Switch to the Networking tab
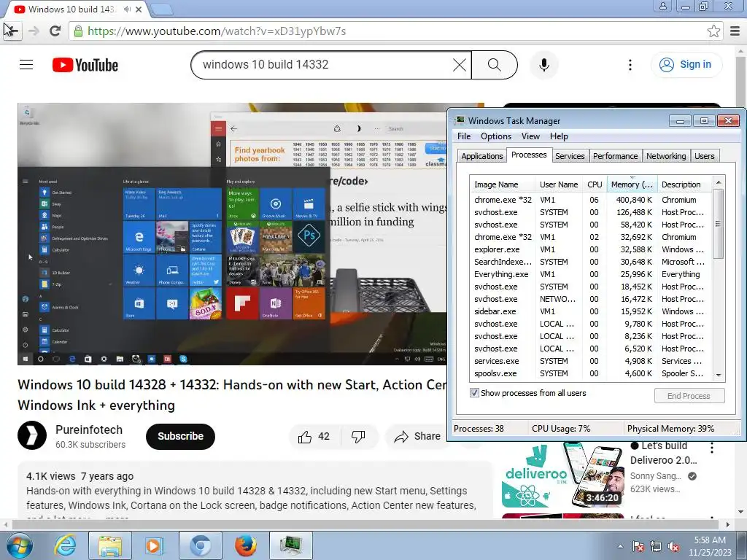Viewport: 747px width, 560px height. click(666, 156)
